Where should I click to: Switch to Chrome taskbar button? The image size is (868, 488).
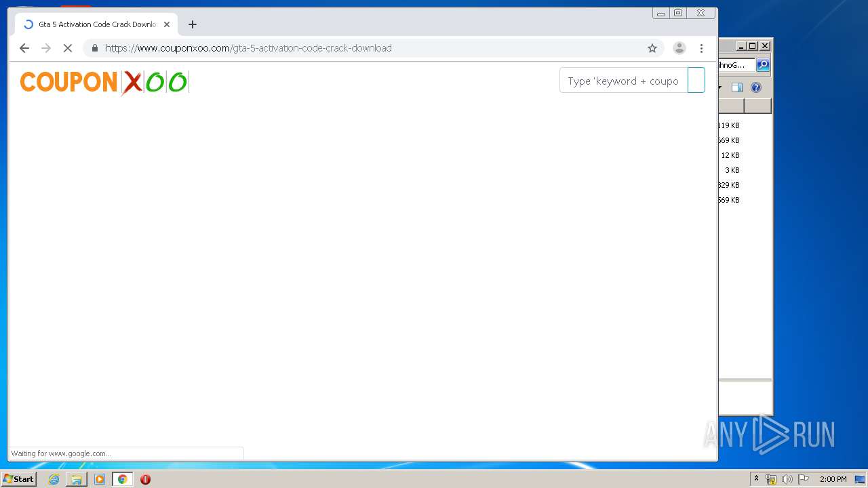(122, 479)
